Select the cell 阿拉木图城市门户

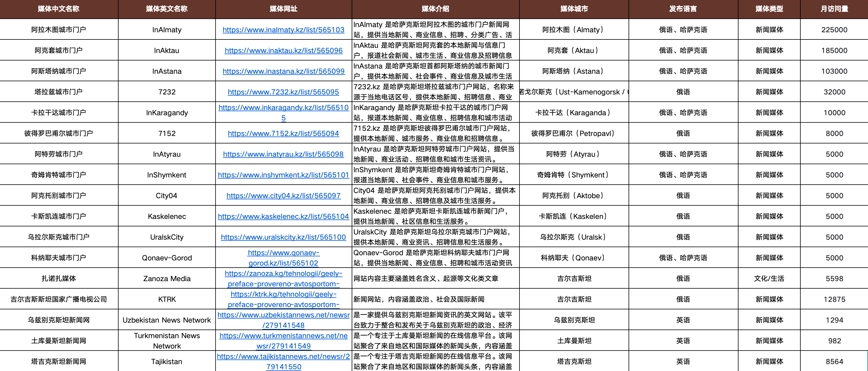pos(59,30)
